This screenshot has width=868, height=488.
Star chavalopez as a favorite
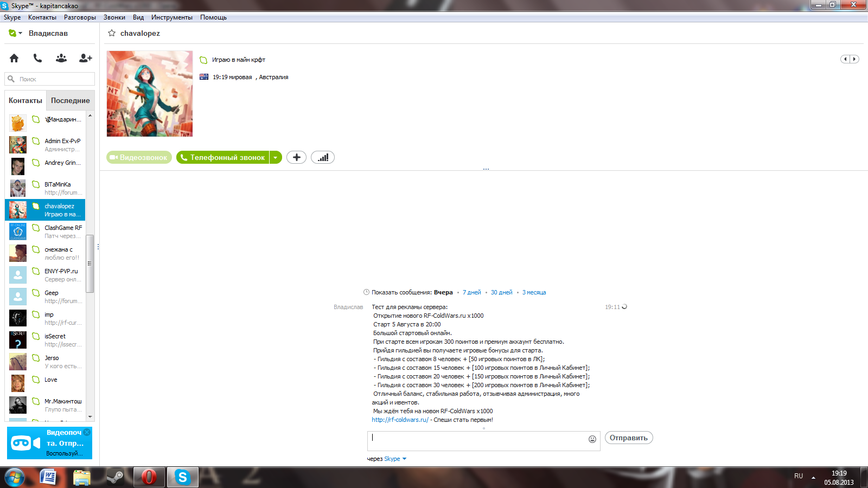point(112,33)
